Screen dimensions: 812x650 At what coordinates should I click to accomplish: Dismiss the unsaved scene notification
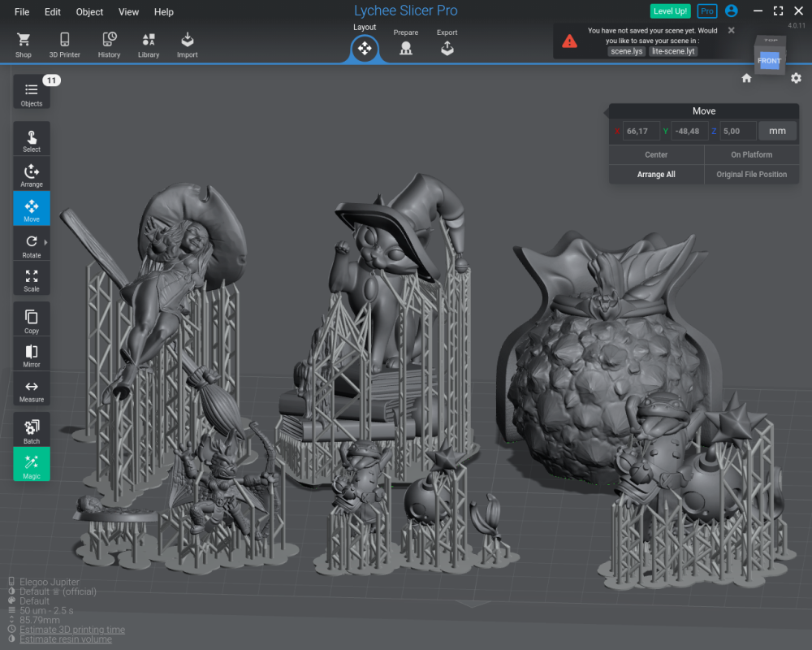pyautogui.click(x=731, y=30)
